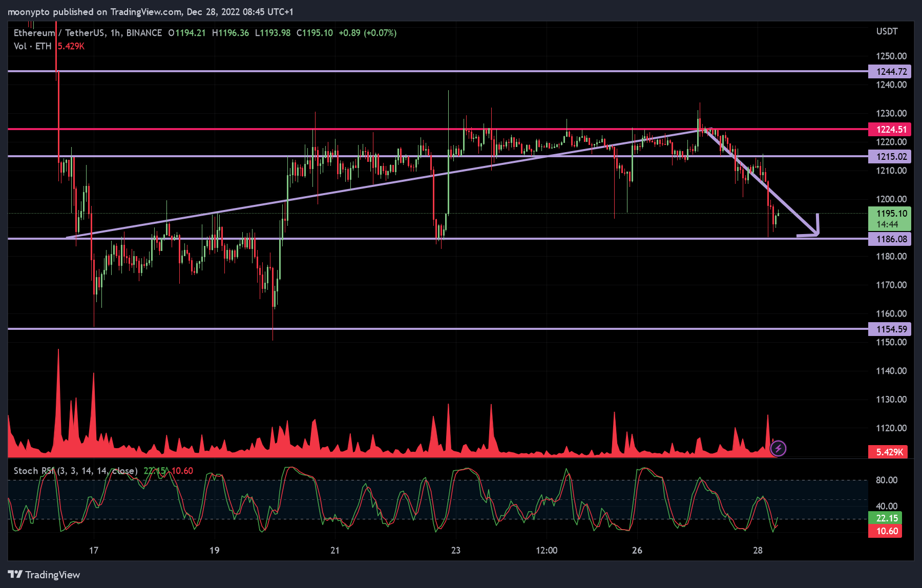Click the low price L1193.98 value

pyautogui.click(x=273, y=33)
